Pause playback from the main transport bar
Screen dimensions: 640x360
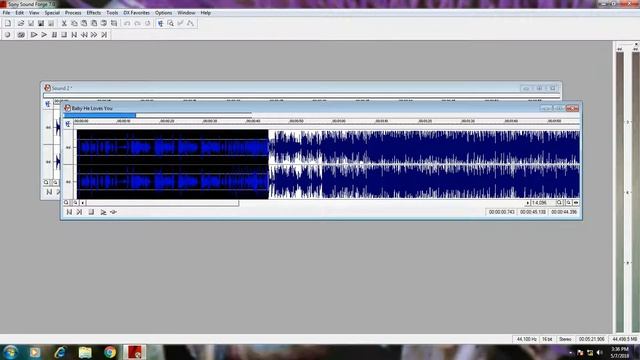pos(54,35)
